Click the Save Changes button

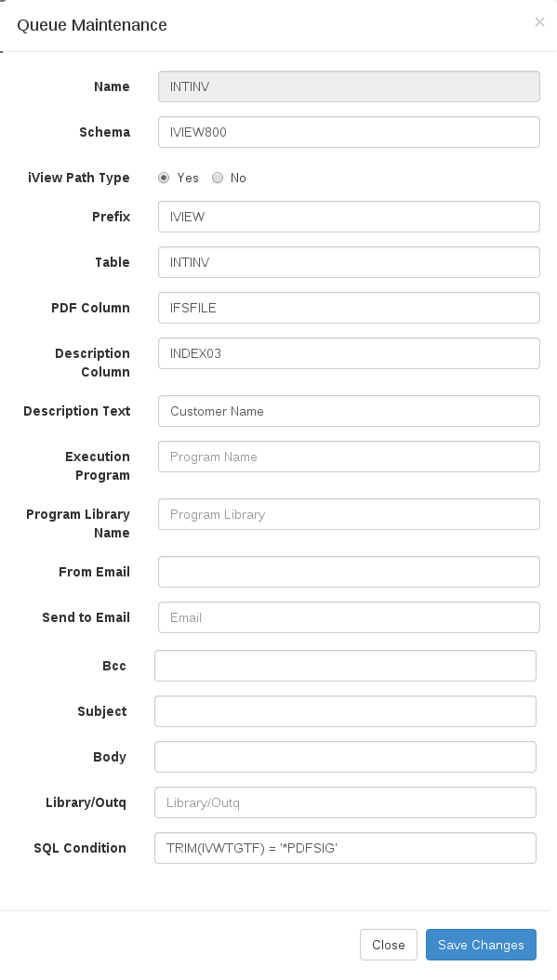coord(481,945)
